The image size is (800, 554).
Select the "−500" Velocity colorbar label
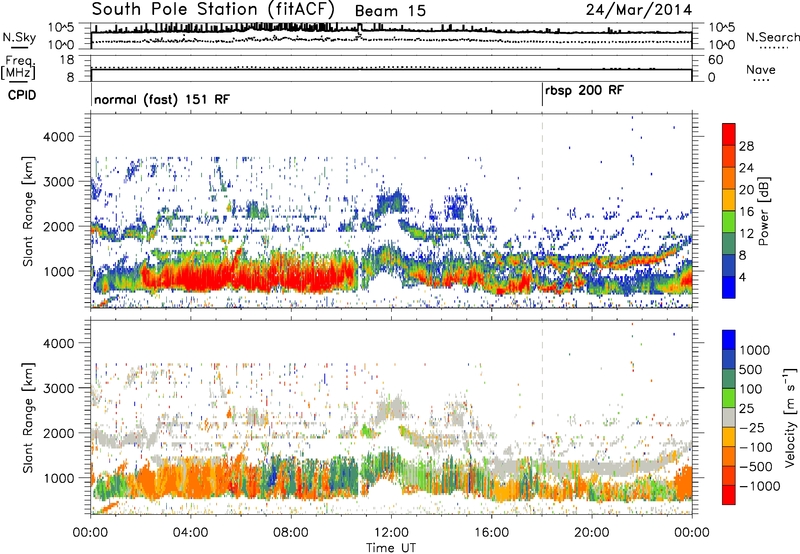pyautogui.click(x=756, y=466)
